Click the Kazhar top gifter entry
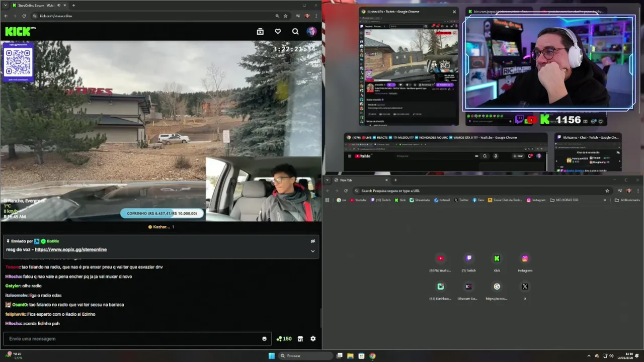Viewport: 644px width, 362px height. click(x=161, y=227)
